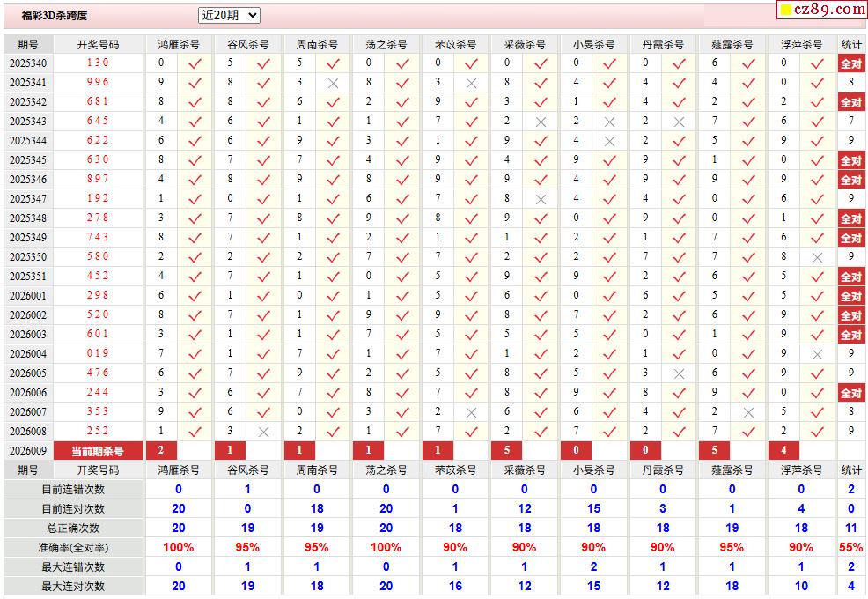Viewport: 868px width, 599px height.
Task: Click the 统计 column header at top
Action: [x=850, y=44]
